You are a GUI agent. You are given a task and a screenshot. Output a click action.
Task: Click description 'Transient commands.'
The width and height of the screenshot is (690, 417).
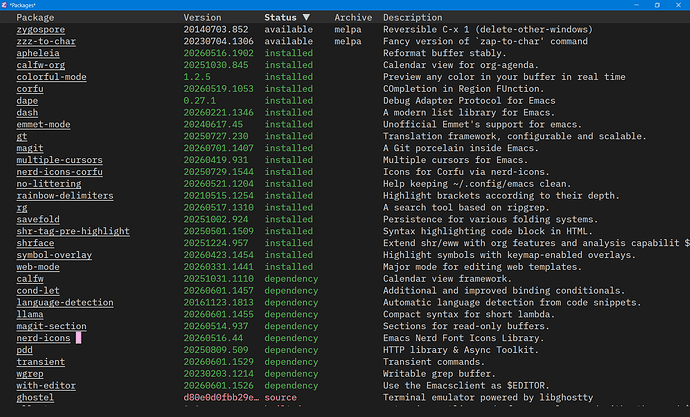tap(434, 362)
